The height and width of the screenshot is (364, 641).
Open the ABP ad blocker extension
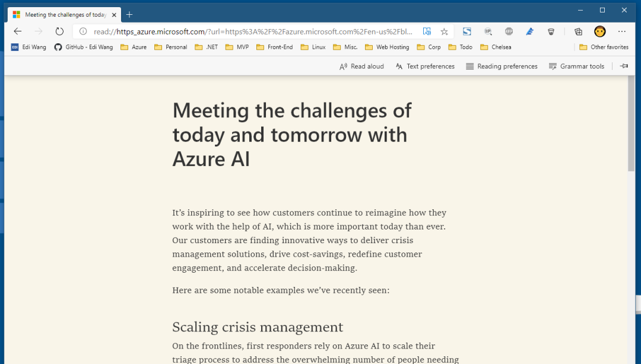(509, 31)
